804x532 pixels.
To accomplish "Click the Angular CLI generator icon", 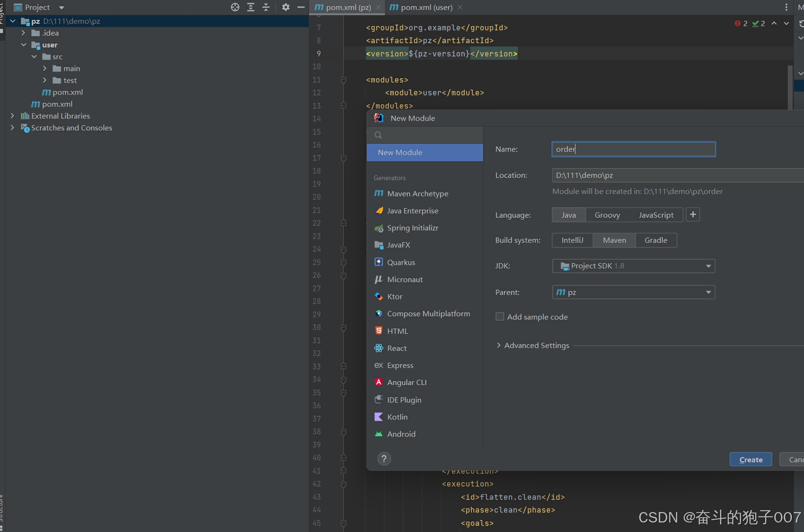I will coord(379,382).
